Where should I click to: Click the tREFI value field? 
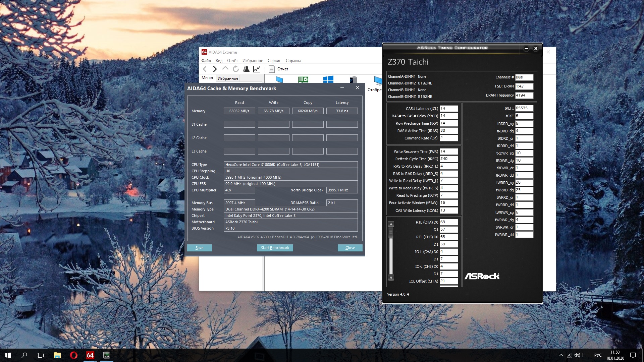[524, 108]
